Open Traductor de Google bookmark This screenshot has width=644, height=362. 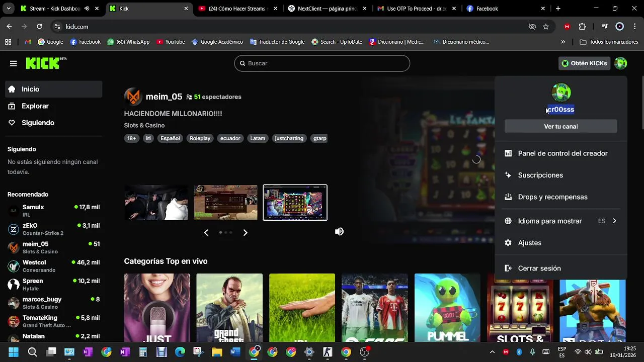[x=277, y=42]
